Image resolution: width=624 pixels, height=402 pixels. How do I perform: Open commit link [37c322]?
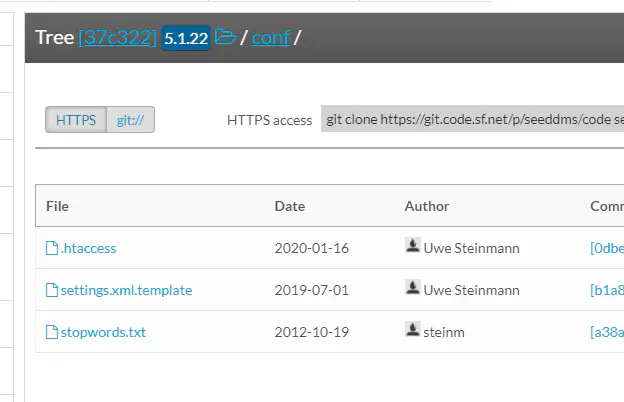point(118,38)
